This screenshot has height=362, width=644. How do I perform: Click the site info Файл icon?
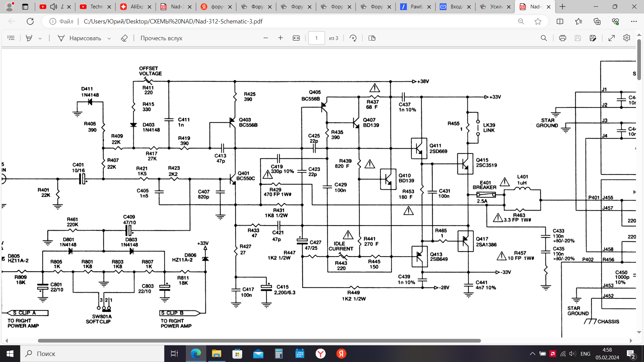53,21
